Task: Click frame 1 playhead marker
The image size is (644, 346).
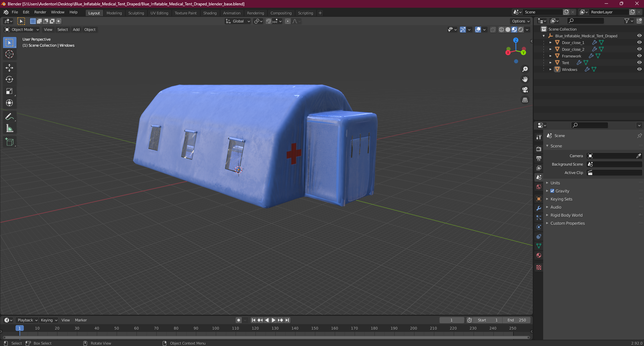Action: pos(19,328)
